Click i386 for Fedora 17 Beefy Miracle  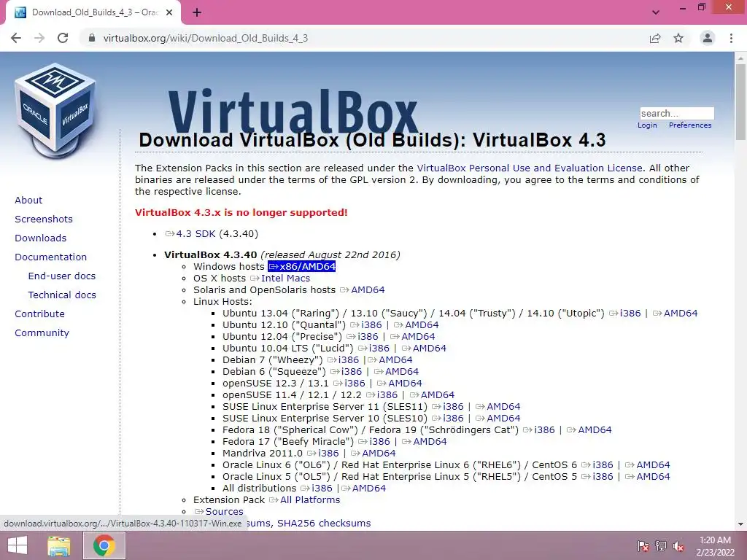tap(379, 441)
